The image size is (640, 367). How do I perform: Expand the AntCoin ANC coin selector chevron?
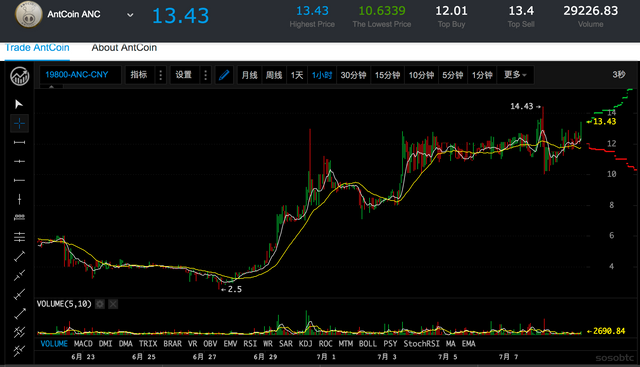click(x=130, y=15)
